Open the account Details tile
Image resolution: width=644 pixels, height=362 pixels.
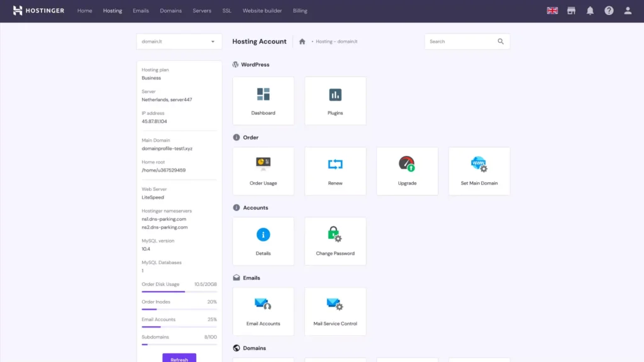pos(264,241)
